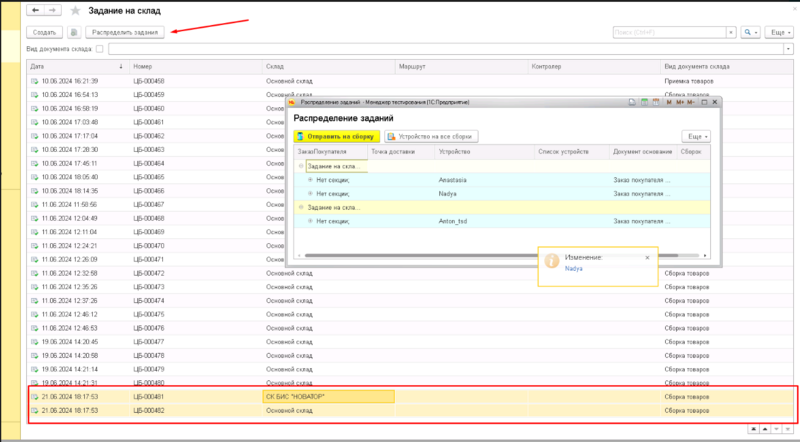Clear the search field with x
The width and height of the screenshot is (800, 442).
click(x=731, y=32)
